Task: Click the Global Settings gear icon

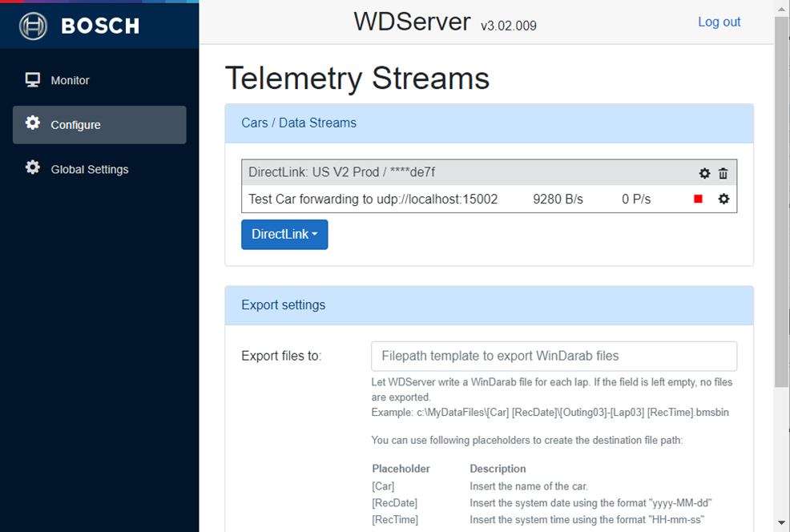Action: [33, 167]
